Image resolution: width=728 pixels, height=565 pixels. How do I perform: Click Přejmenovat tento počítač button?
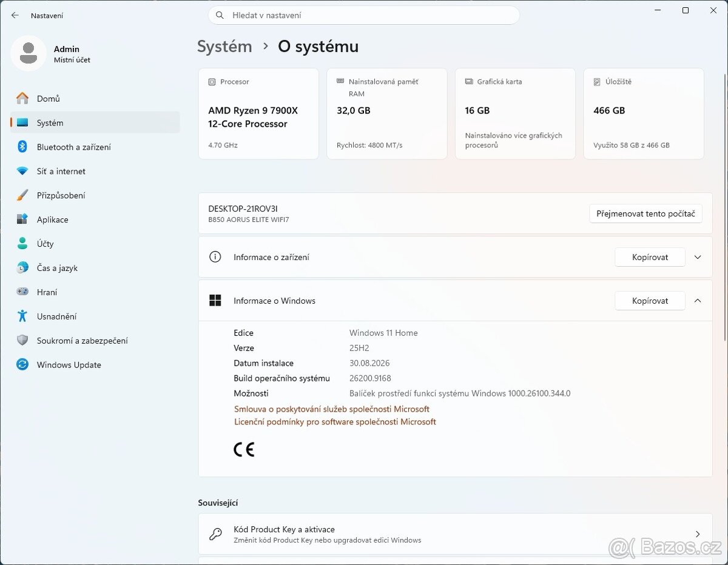pyautogui.click(x=645, y=213)
